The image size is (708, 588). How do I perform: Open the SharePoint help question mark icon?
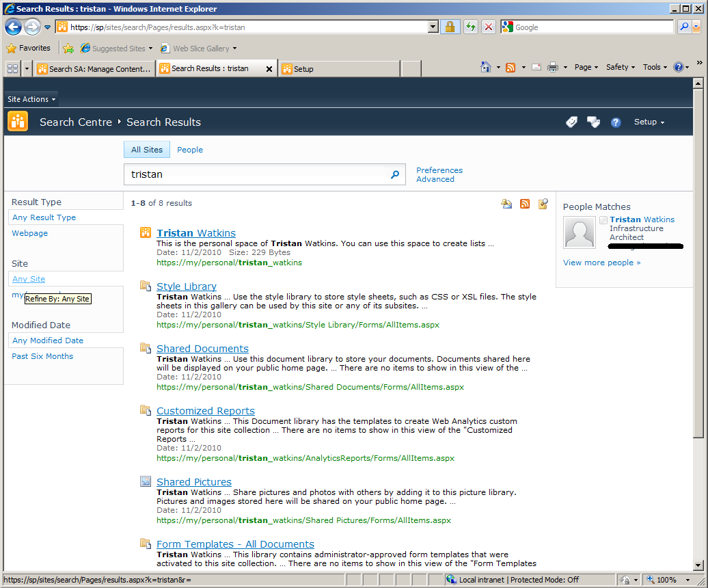tap(616, 122)
